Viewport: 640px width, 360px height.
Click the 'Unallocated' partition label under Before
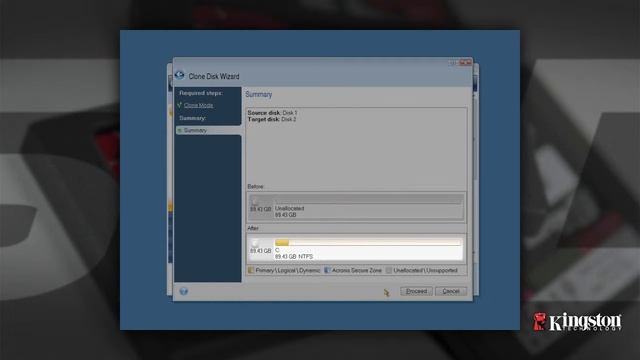(289, 208)
